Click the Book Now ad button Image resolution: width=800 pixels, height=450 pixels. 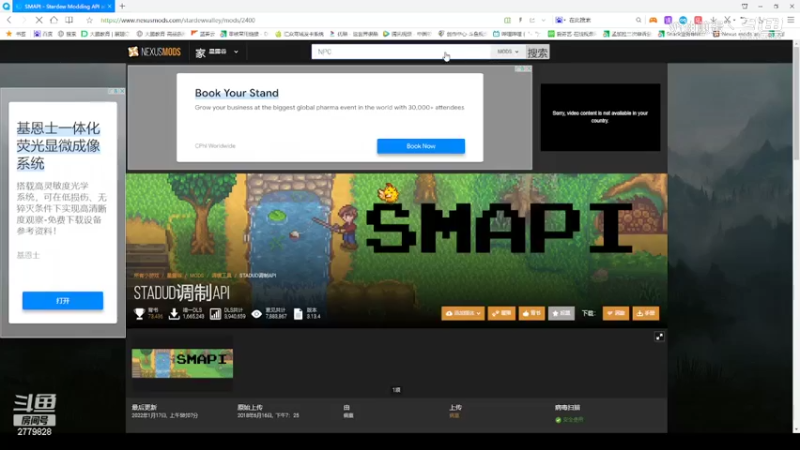421,146
